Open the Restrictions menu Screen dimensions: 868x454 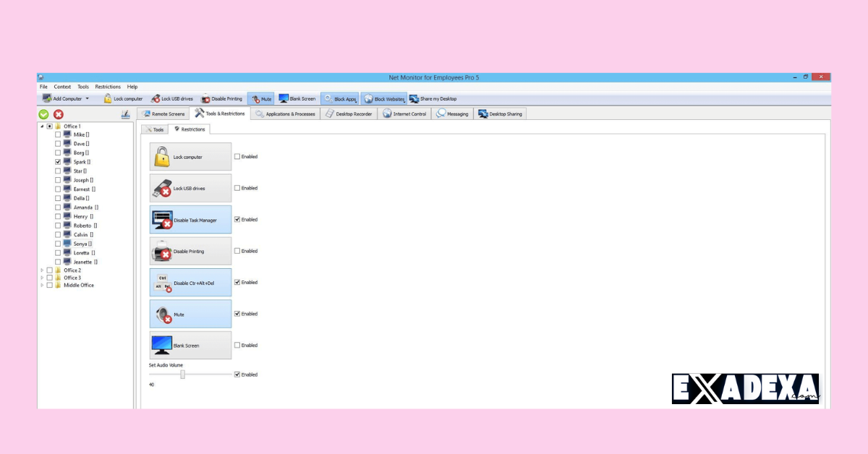click(x=107, y=86)
